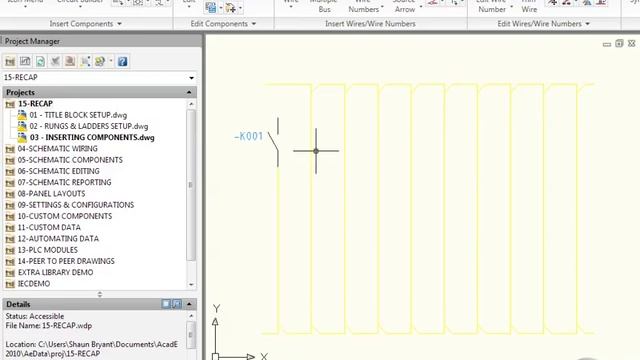Viewport: 640px width, 360px height.
Task: Select the 09-SETTINGS & CONFIGURATIONS project
Action: pos(76,205)
